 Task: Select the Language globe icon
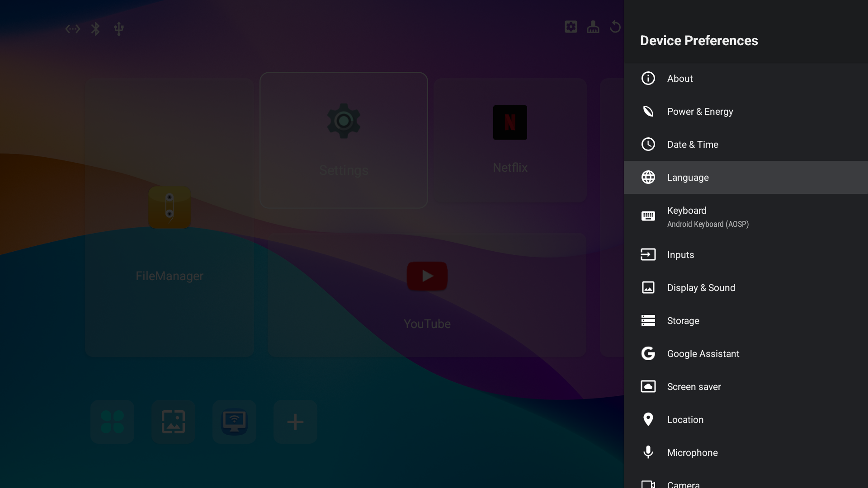point(648,177)
